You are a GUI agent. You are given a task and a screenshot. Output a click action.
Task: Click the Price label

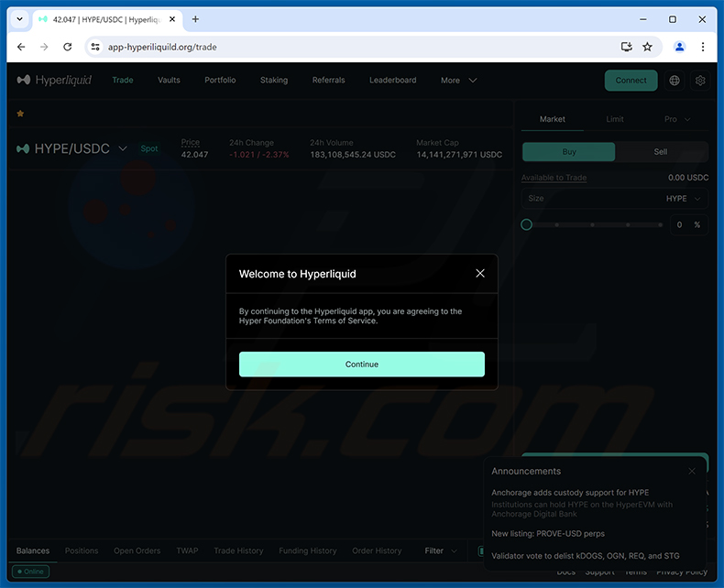(x=191, y=142)
